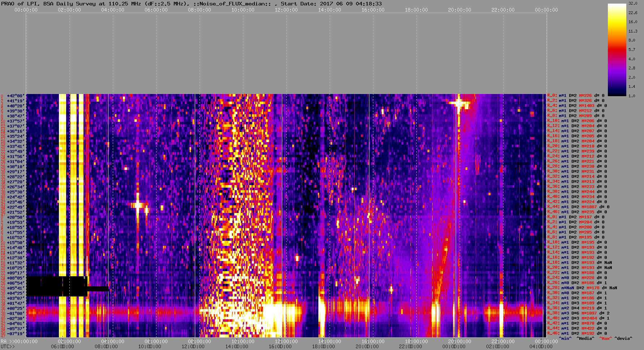644x350 pixels.
Task: Click declination label +05°41'
Action: [x=16, y=288]
